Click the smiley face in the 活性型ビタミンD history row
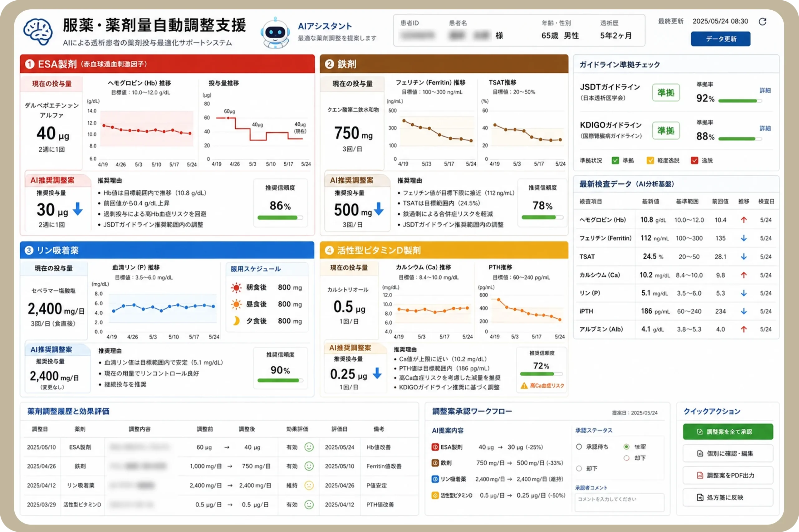 click(309, 505)
